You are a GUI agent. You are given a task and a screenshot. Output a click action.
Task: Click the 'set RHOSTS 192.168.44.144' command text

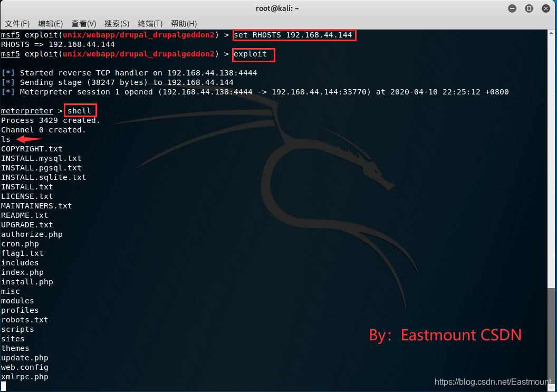(293, 35)
